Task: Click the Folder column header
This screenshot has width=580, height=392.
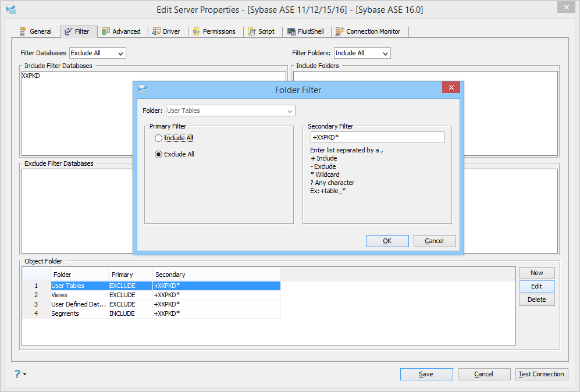Action: (80, 275)
